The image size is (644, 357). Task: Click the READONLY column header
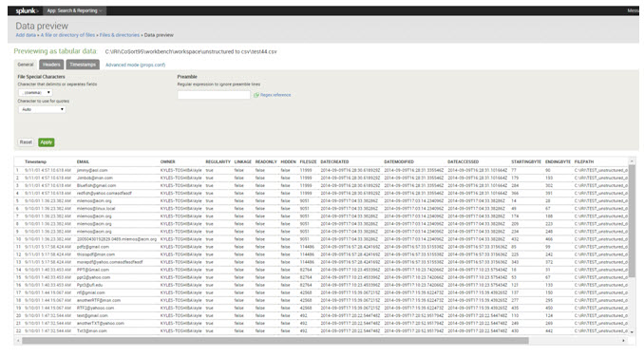(x=266, y=161)
